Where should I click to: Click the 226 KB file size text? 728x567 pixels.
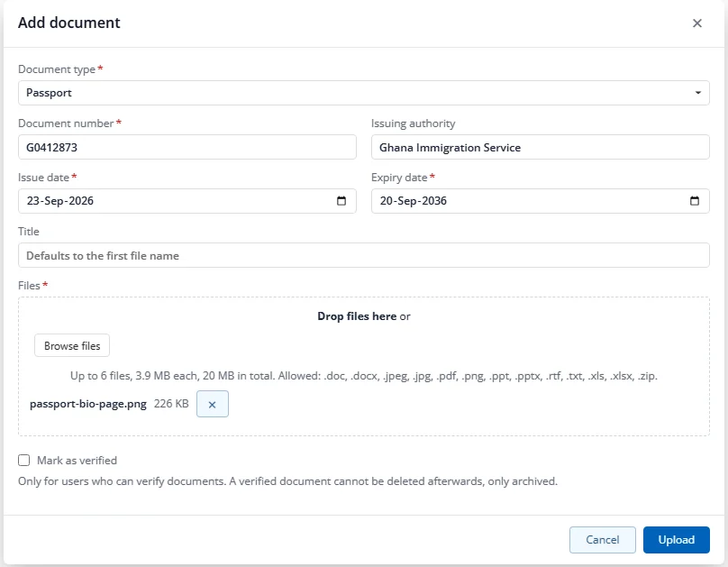click(171, 404)
